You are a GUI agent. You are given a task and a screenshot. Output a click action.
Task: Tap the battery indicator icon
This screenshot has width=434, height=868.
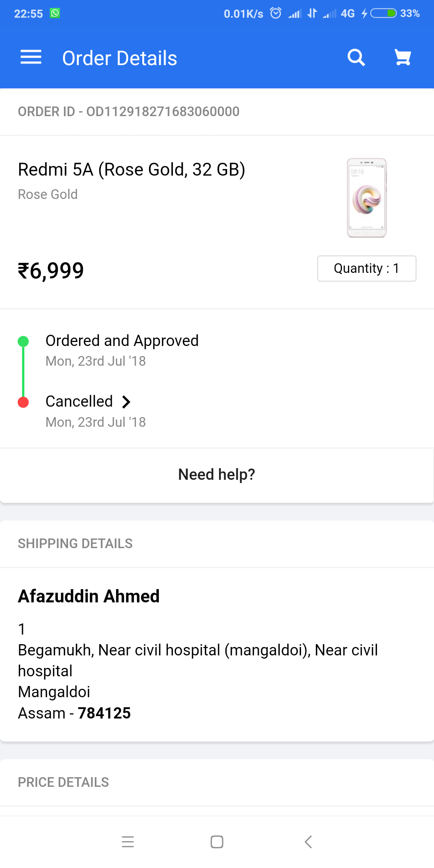click(383, 13)
